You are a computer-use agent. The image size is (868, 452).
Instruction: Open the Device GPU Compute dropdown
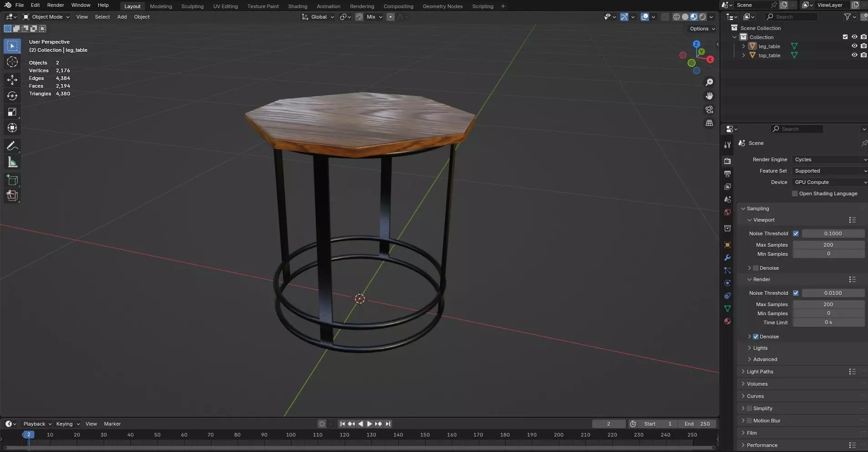tap(830, 182)
